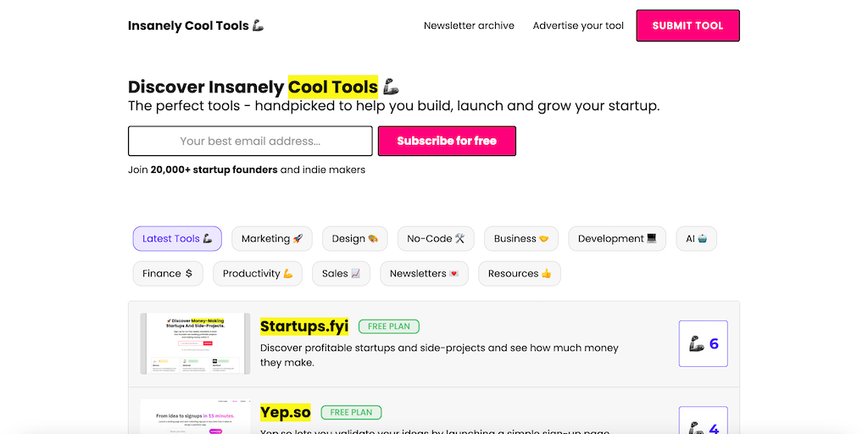Click the Insanely Cool Tools logo
Screen dimensions: 868x434
[196, 25]
